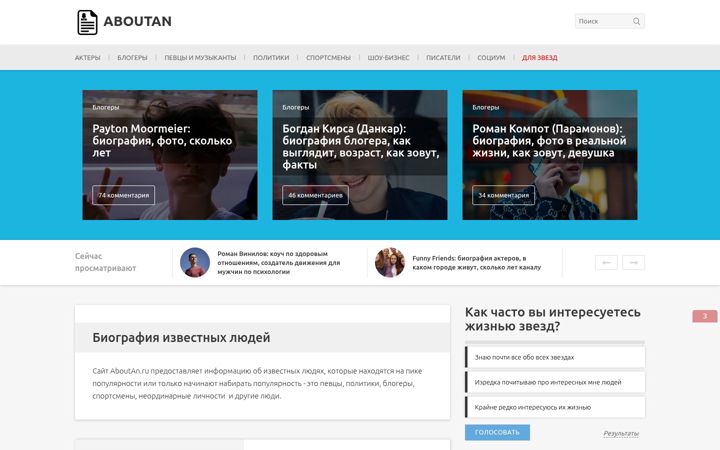Click the 34 комментария button
The image size is (720, 450).
[504, 195]
